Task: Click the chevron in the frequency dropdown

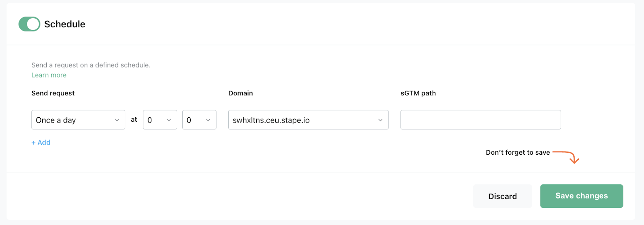Action: pos(117,120)
